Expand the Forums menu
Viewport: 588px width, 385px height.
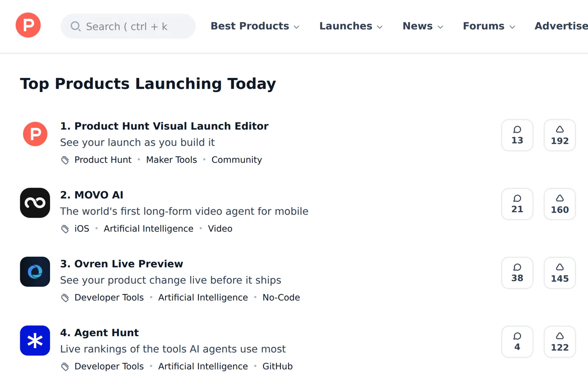pyautogui.click(x=489, y=26)
